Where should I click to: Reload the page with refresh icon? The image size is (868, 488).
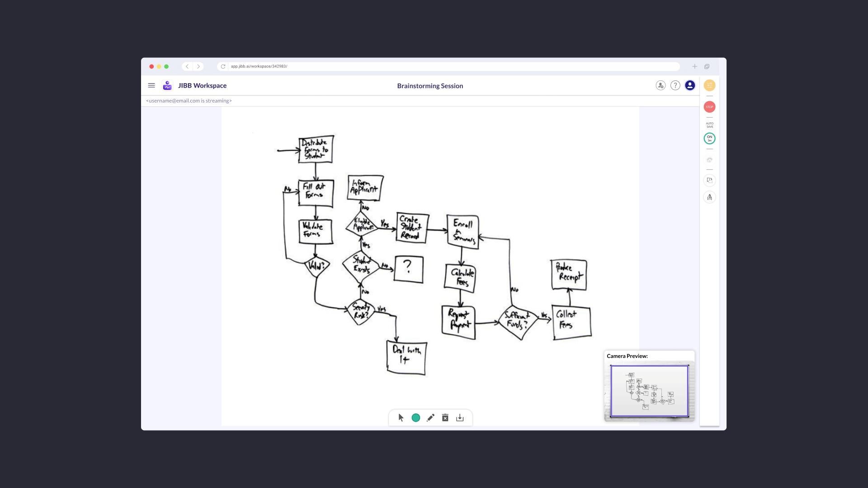tap(223, 66)
